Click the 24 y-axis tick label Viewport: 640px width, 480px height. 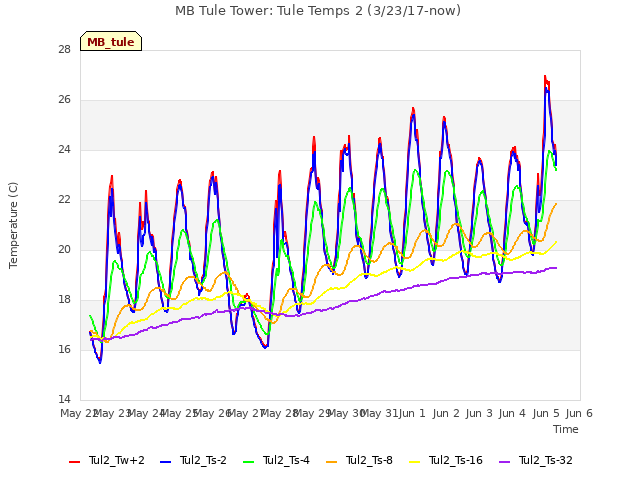(x=64, y=150)
